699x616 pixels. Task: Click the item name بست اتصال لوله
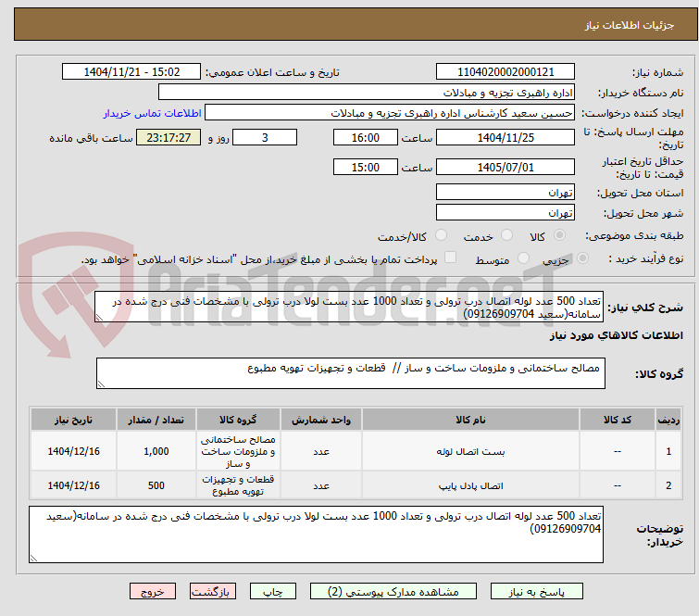pyautogui.click(x=470, y=452)
